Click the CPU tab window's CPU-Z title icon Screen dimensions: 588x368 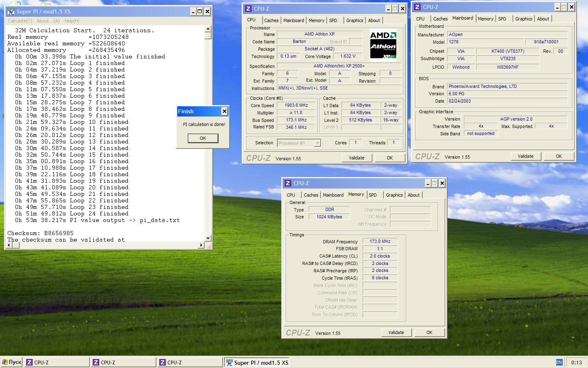pos(248,9)
